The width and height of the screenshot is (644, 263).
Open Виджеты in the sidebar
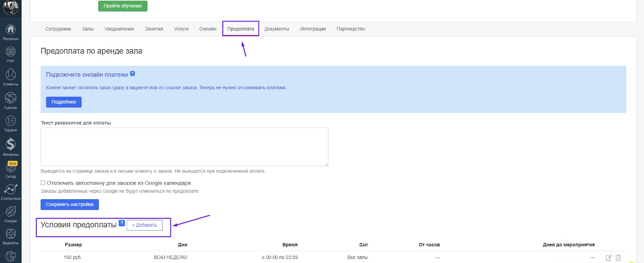click(x=10, y=234)
